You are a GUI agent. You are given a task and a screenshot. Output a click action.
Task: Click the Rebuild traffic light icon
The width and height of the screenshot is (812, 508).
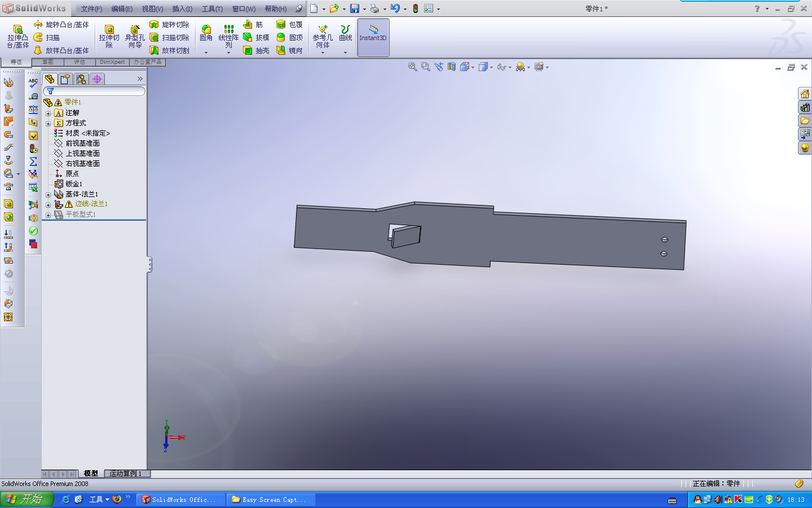coord(416,8)
